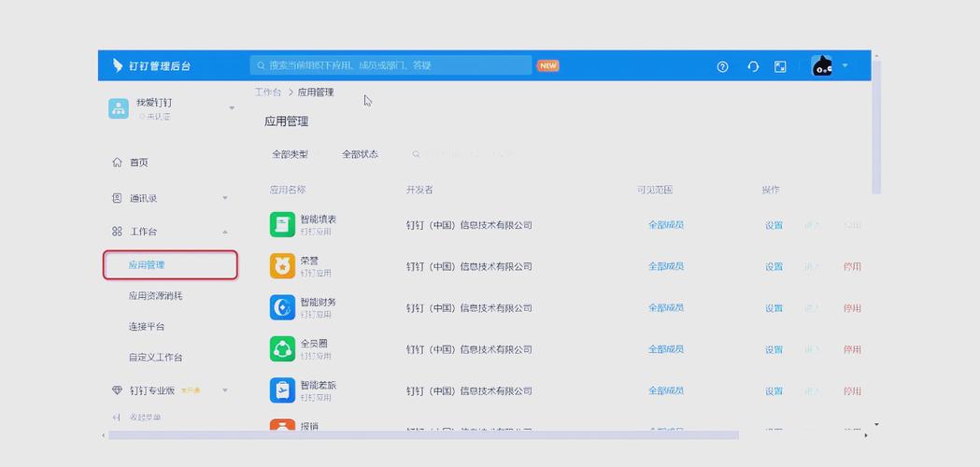Viewport: 980px width, 467px height.
Task: Go to 首页 in the sidebar
Action: tap(139, 163)
